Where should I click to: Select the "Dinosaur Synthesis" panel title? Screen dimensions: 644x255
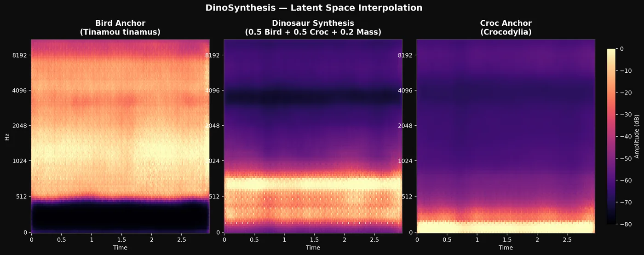pos(313,23)
